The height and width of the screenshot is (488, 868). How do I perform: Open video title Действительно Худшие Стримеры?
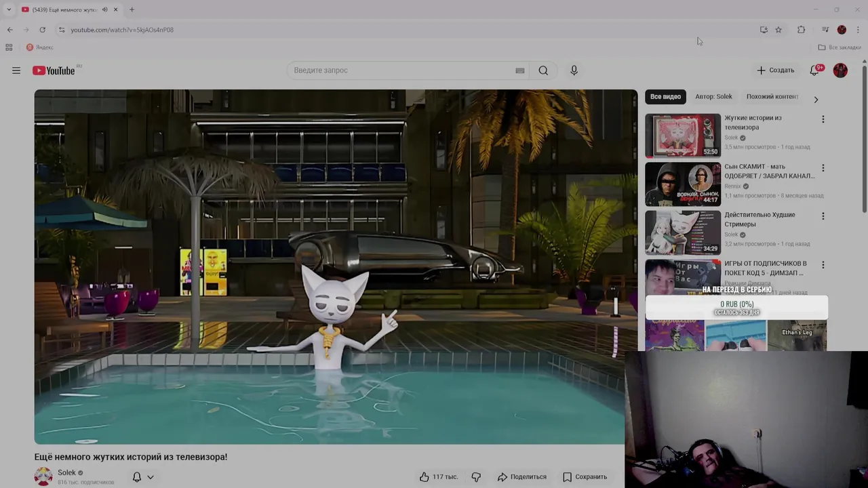(x=759, y=220)
